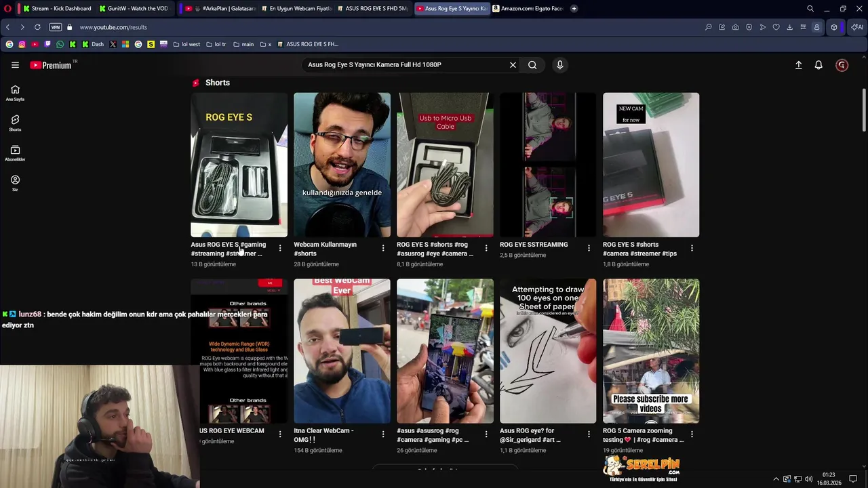Open options for ROG EYE S #camera #streamer short
868x488 pixels.
point(692,248)
